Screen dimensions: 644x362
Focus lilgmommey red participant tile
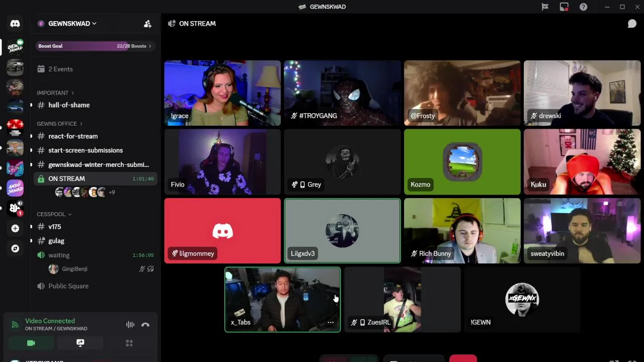click(x=222, y=231)
